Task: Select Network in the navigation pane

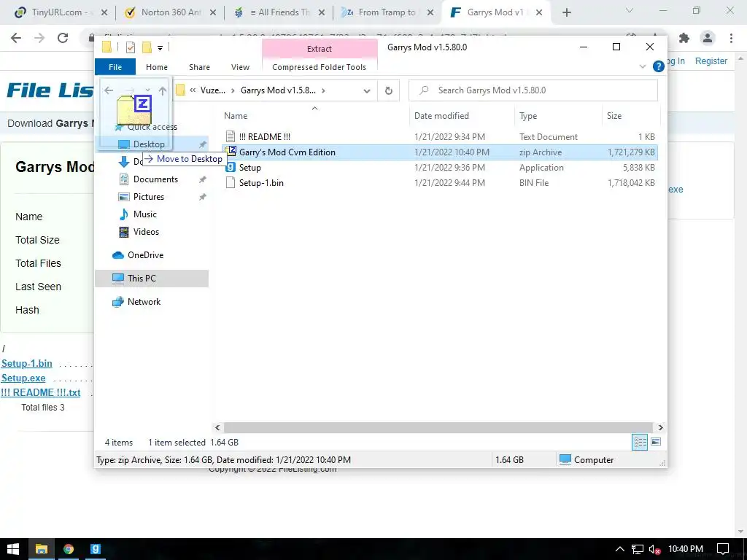Action: click(x=144, y=302)
